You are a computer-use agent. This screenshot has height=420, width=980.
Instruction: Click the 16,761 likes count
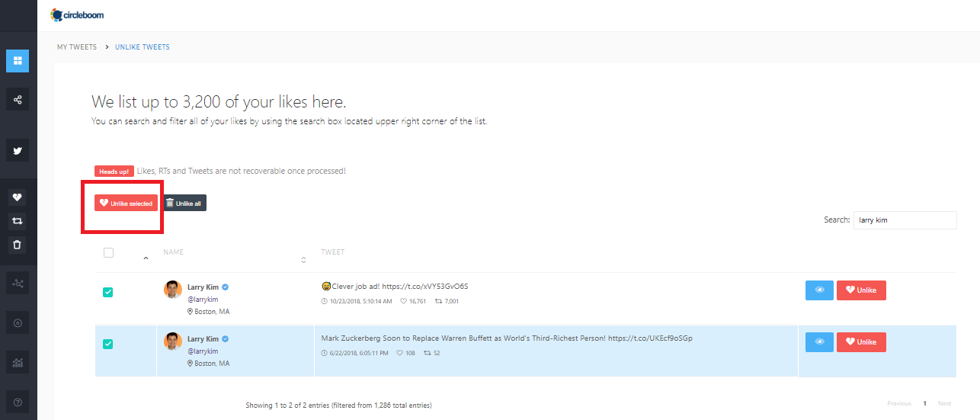coord(418,301)
